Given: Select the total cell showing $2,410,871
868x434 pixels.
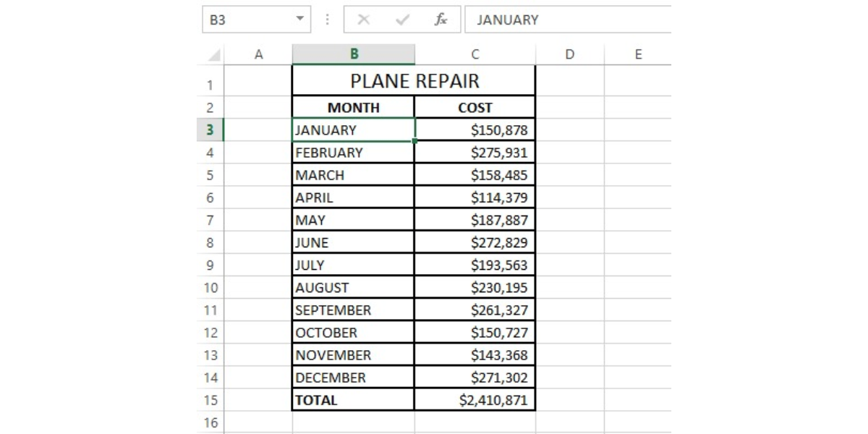Looking at the screenshot, I should pos(475,400).
